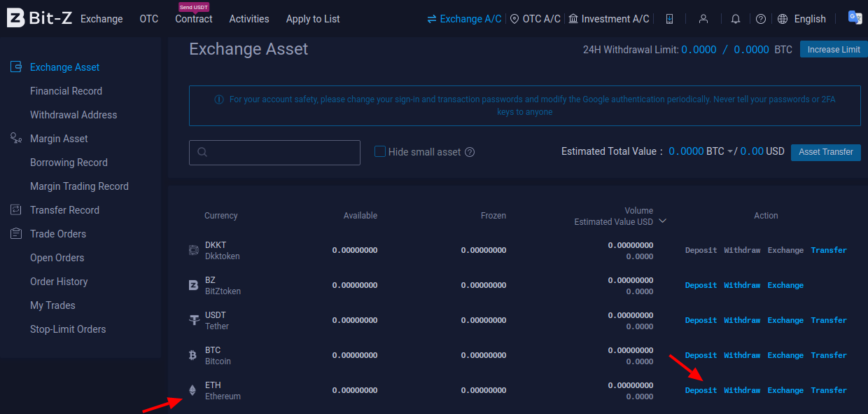The height and width of the screenshot is (414, 868).
Task: Switch to the Exchange A/C tab
Action: pos(464,19)
